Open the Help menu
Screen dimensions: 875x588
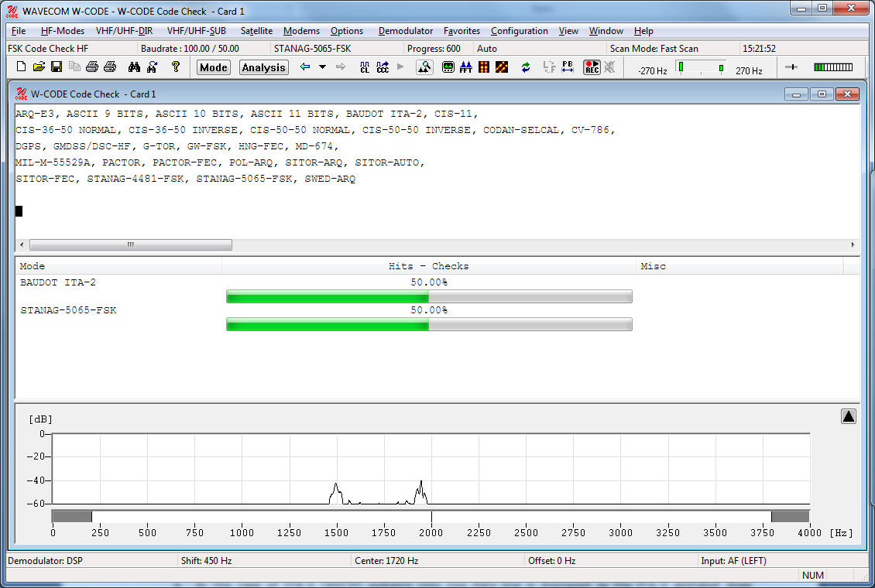coord(643,31)
